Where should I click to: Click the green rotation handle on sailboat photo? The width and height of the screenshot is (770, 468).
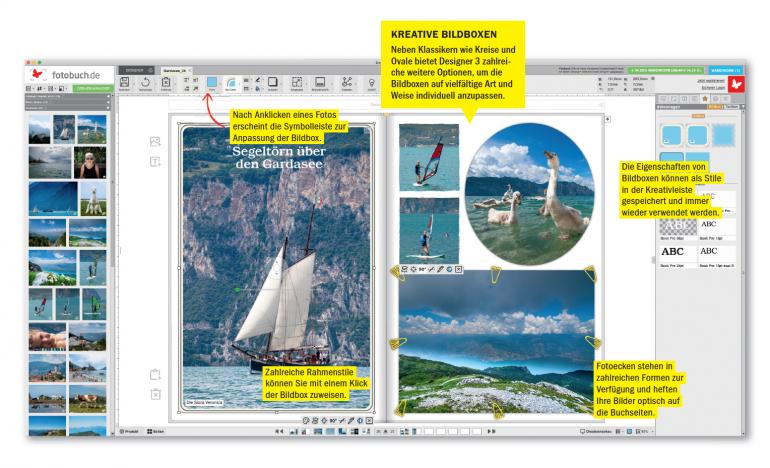click(238, 290)
